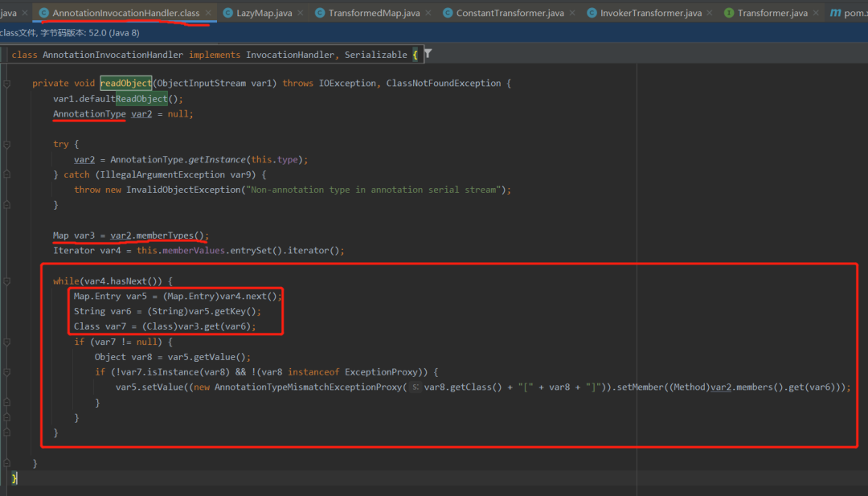The image size is (868, 496).
Task: Click the class icon on InvokerTransformer.java tab
Action: tap(592, 13)
